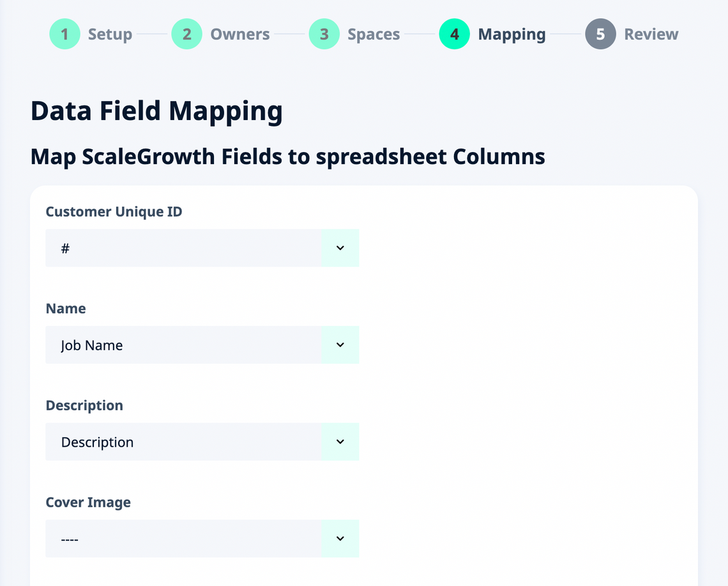
Task: Jump to step 5 Review circle
Action: pyautogui.click(x=600, y=34)
